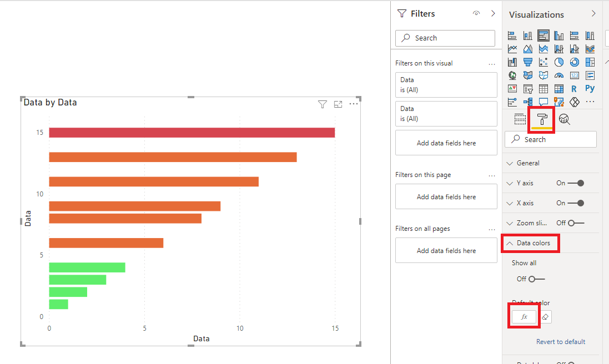
Task: Open the Format paint roller tab
Action: pyautogui.click(x=542, y=119)
